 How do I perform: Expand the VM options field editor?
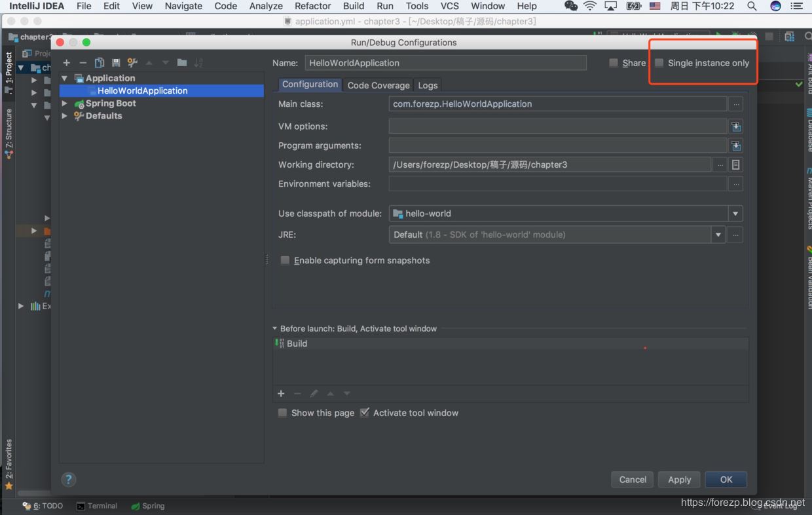coord(736,126)
